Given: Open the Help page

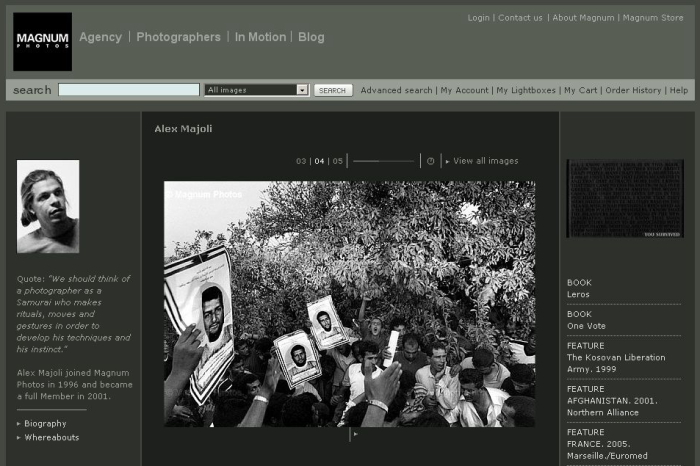Looking at the screenshot, I should coord(679,90).
